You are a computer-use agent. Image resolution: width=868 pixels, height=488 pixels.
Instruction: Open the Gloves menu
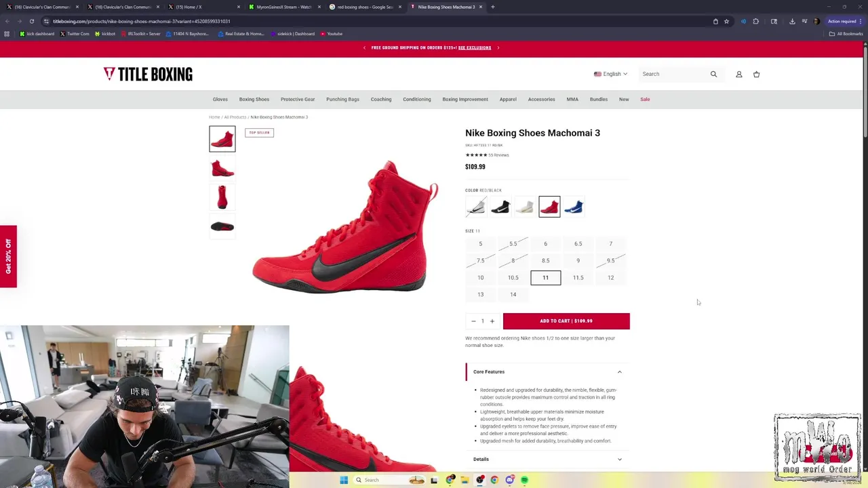[x=220, y=100]
